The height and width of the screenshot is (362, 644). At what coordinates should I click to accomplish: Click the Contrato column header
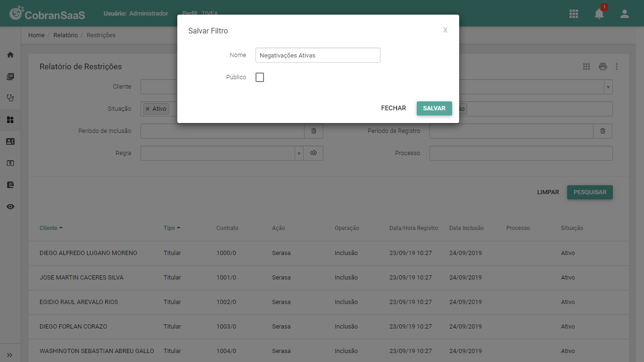[227, 228]
